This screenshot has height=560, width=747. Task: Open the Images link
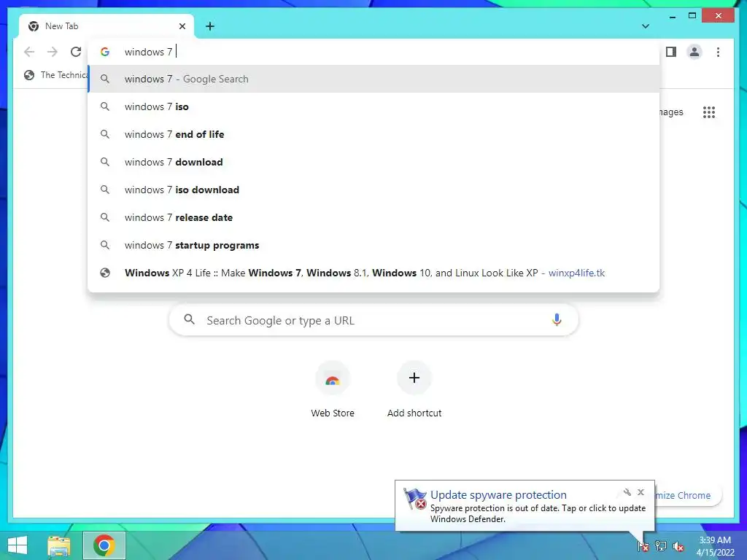[x=671, y=112]
